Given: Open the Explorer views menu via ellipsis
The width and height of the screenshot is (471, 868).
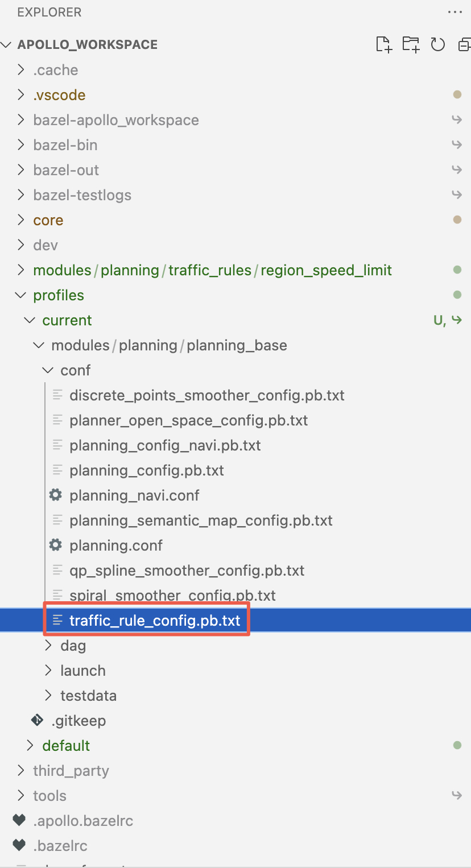Looking at the screenshot, I should (453, 12).
